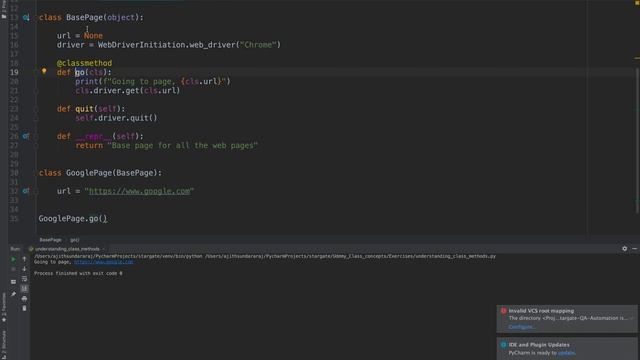Click the 'IDE and Plugin Updates' title

click(x=539, y=345)
